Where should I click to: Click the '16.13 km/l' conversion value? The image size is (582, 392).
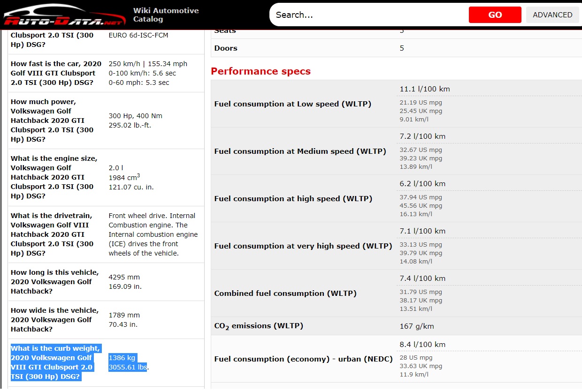pos(416,214)
